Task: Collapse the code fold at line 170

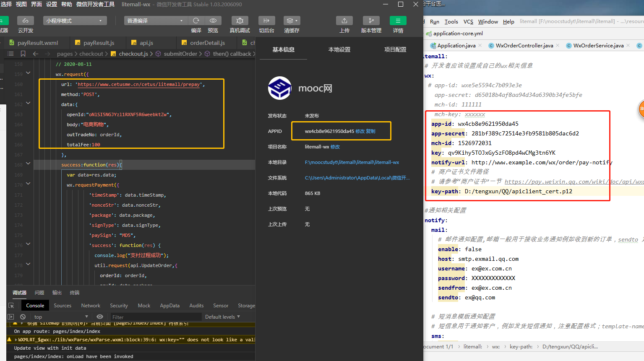Action: (x=28, y=184)
